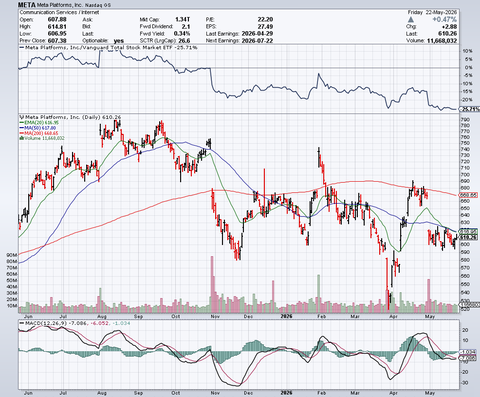Click the Last value 610.26 in the header panel
Screen dimensions: 480x397
click(448, 33)
